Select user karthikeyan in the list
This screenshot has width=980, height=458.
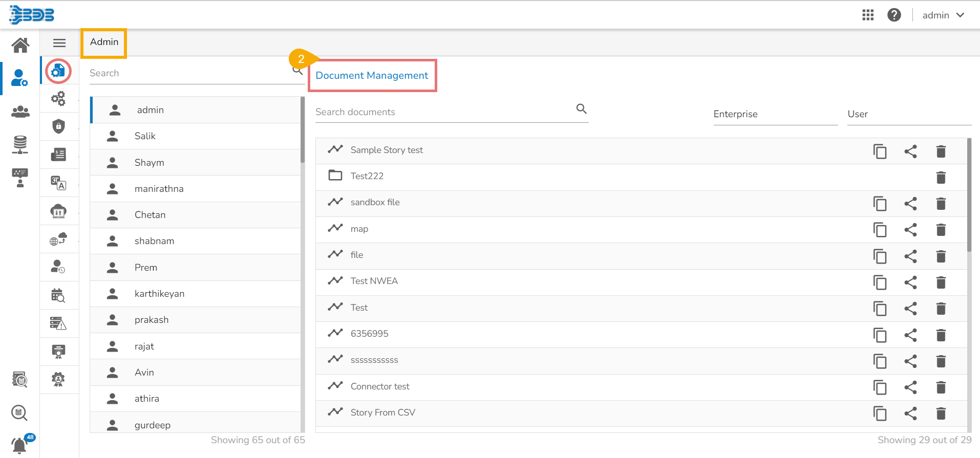(159, 294)
